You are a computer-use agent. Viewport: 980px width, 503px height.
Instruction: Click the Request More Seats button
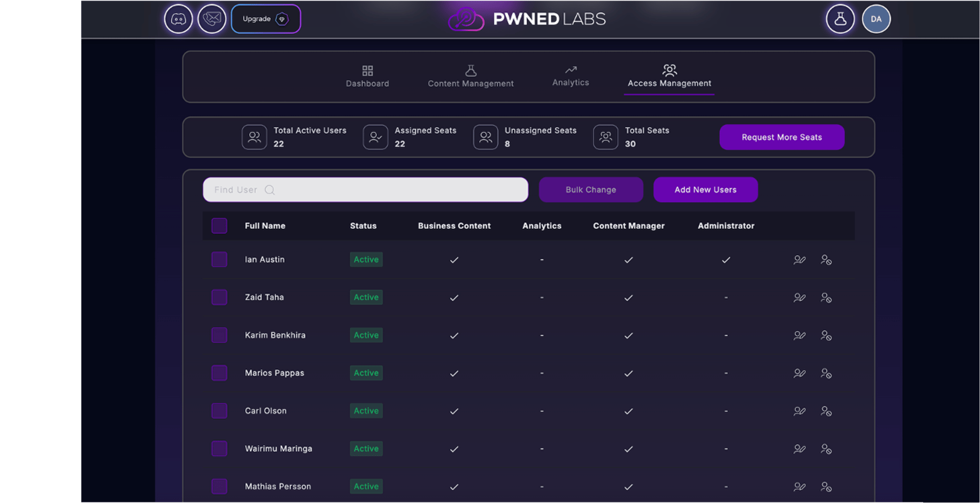click(x=782, y=137)
